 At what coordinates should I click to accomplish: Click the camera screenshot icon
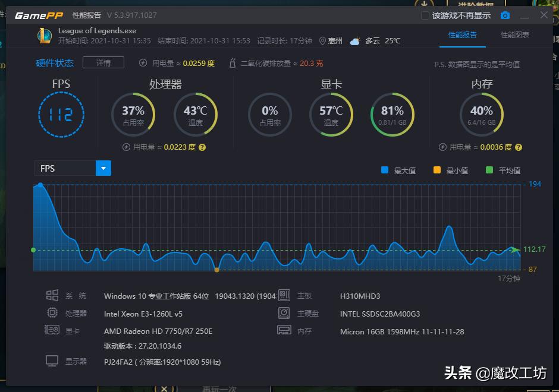505,15
